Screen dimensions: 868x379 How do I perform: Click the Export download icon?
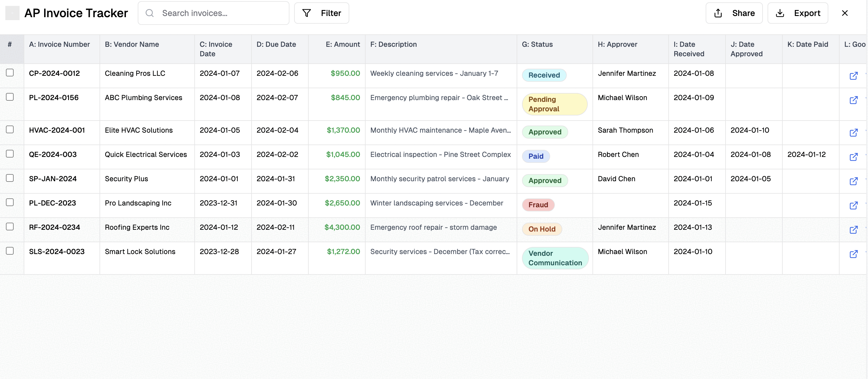pyautogui.click(x=779, y=13)
